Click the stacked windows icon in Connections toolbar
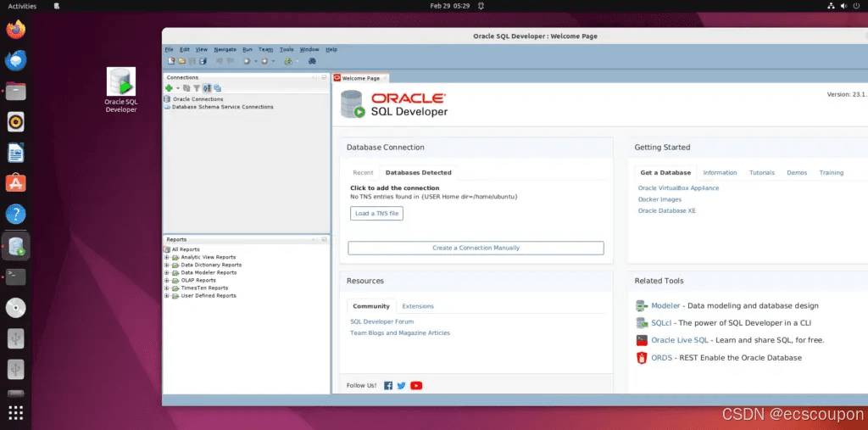The image size is (868, 430). tap(218, 88)
